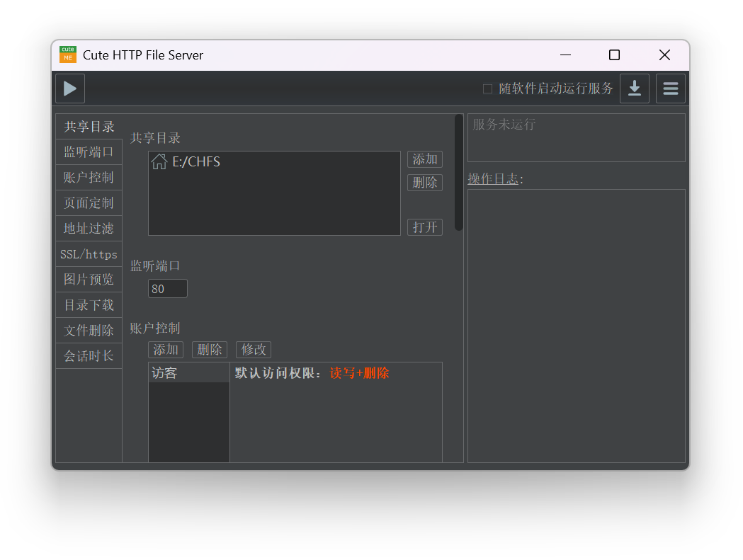743x560 pixels.
Task: Click the home icon beside E:/CHFS
Action: point(159,161)
